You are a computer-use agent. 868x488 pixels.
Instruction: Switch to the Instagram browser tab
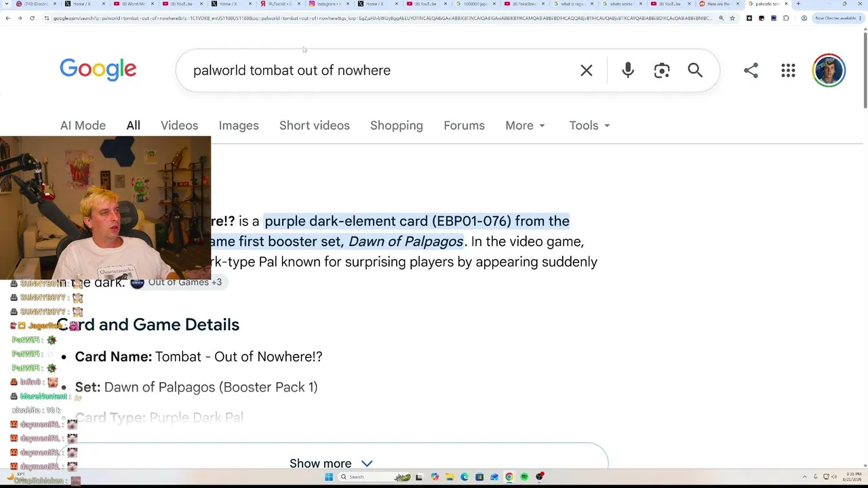point(330,4)
